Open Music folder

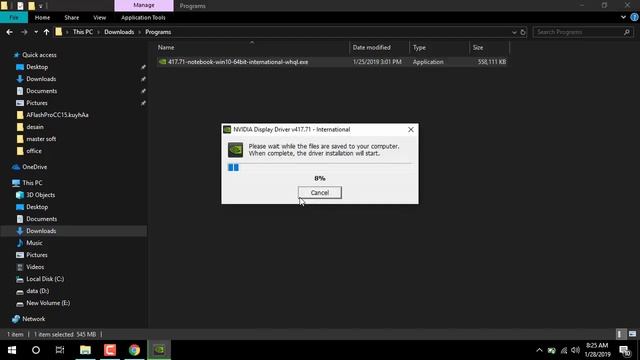tap(34, 243)
